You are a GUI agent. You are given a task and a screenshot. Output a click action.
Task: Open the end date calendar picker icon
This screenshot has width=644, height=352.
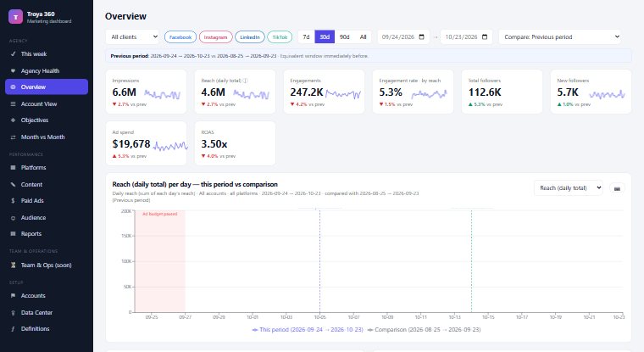click(x=485, y=37)
